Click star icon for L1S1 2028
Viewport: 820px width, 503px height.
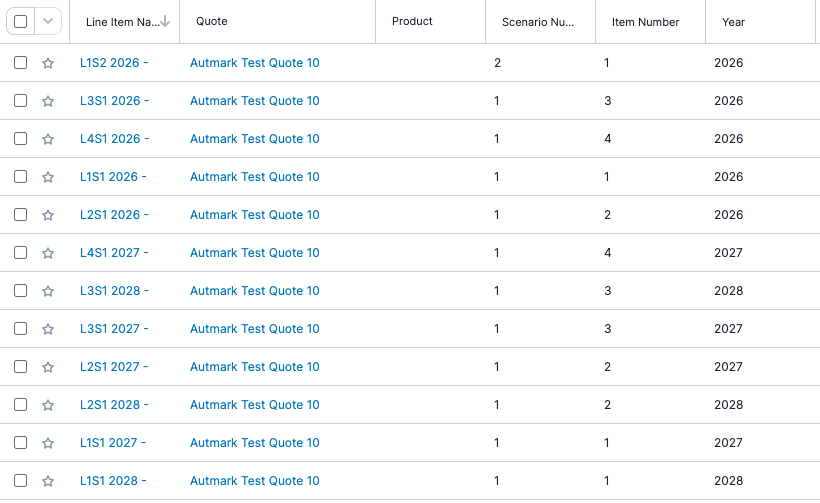(x=48, y=481)
